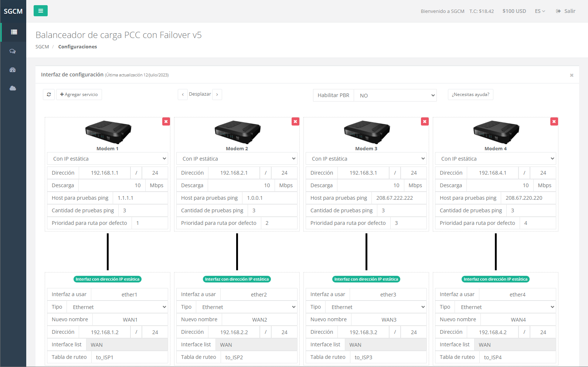The height and width of the screenshot is (367, 588).
Task: Click Configuraciones in the breadcrumb
Action: pos(78,47)
